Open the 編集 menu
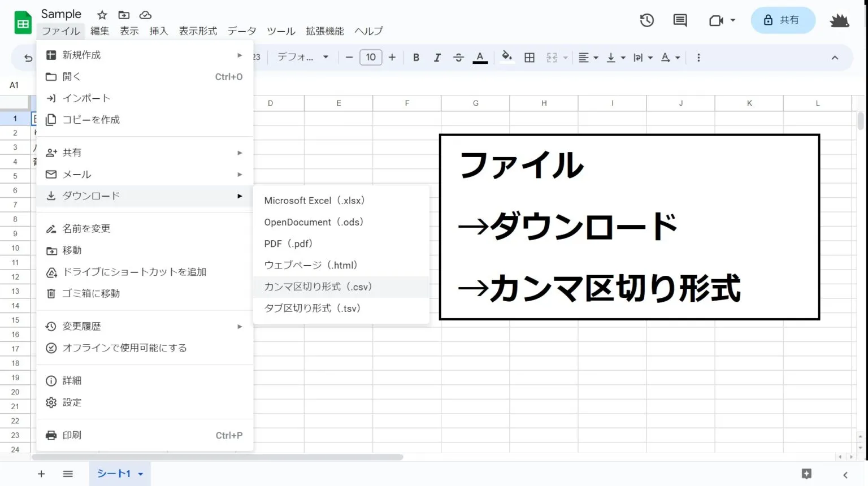This screenshot has height=486, width=868. tap(100, 31)
